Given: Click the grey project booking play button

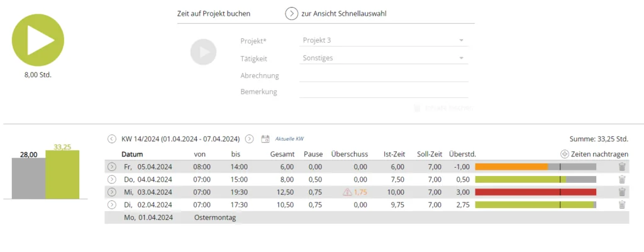Looking at the screenshot, I should (203, 52).
